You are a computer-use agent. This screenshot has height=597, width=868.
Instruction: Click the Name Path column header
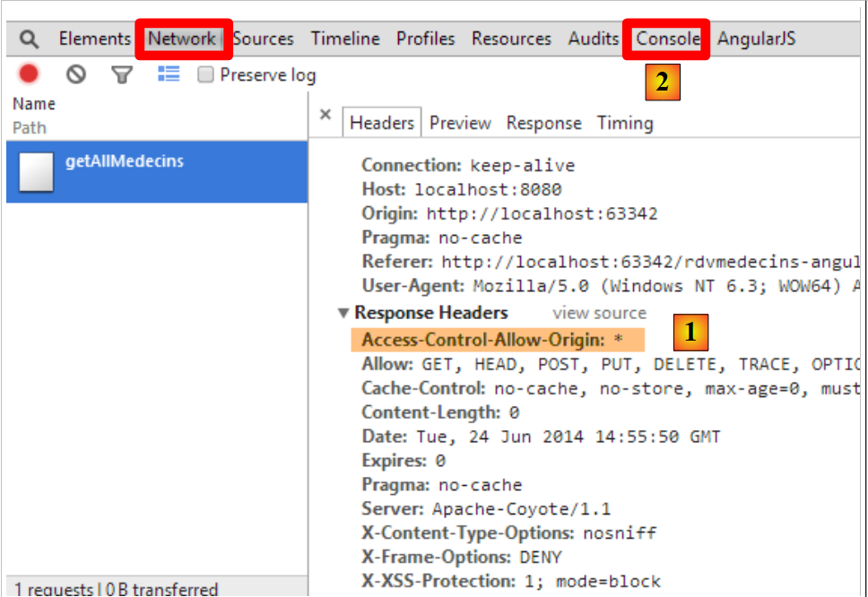click(x=34, y=116)
